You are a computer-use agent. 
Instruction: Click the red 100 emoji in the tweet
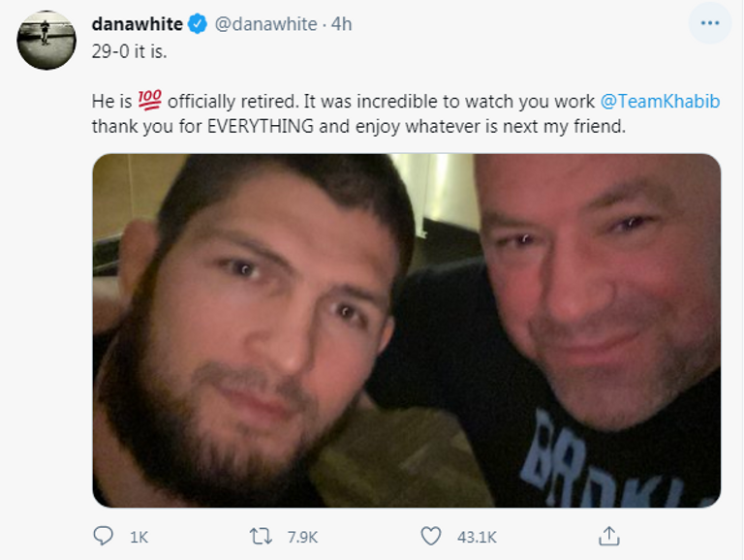[x=152, y=101]
